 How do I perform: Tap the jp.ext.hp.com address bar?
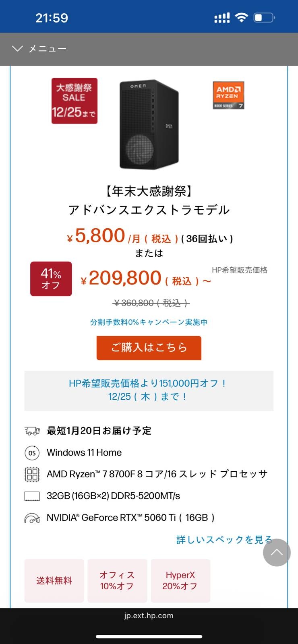(x=149, y=615)
